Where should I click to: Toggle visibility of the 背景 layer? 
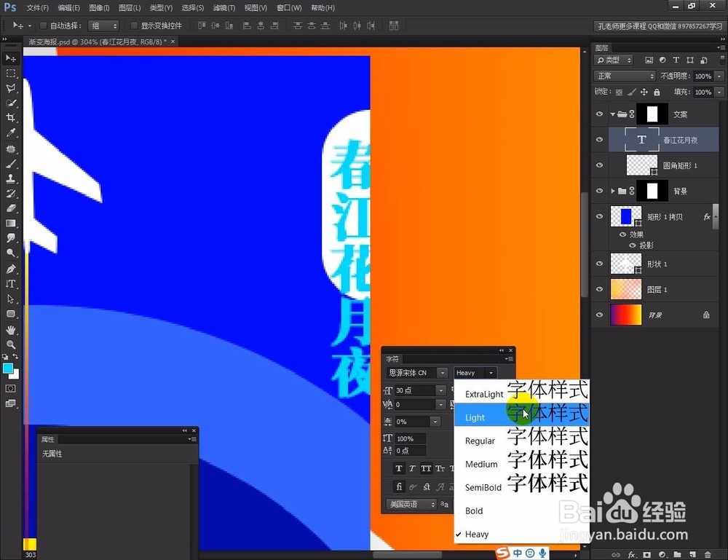[x=599, y=315]
